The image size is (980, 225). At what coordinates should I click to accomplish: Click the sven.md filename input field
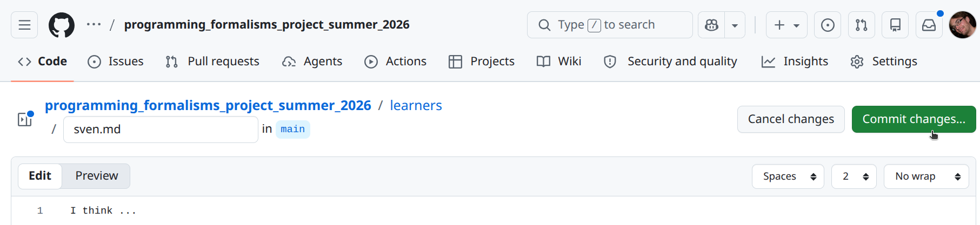click(x=161, y=129)
